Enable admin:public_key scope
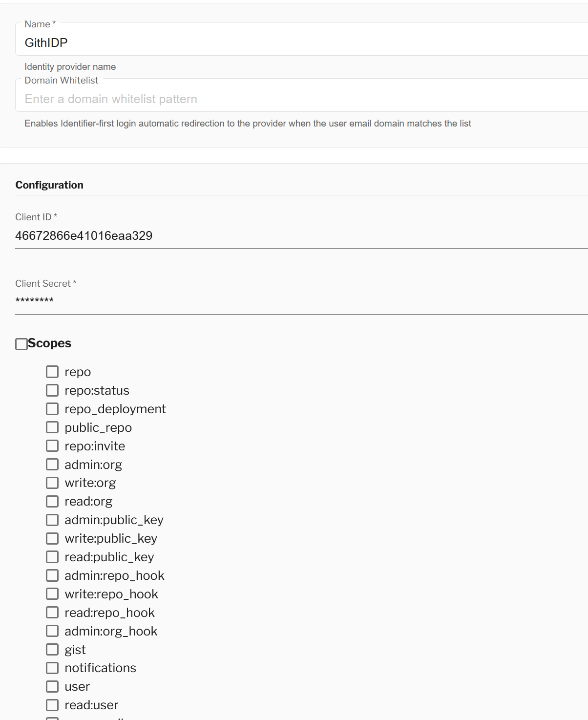588x720 pixels. pos(52,520)
